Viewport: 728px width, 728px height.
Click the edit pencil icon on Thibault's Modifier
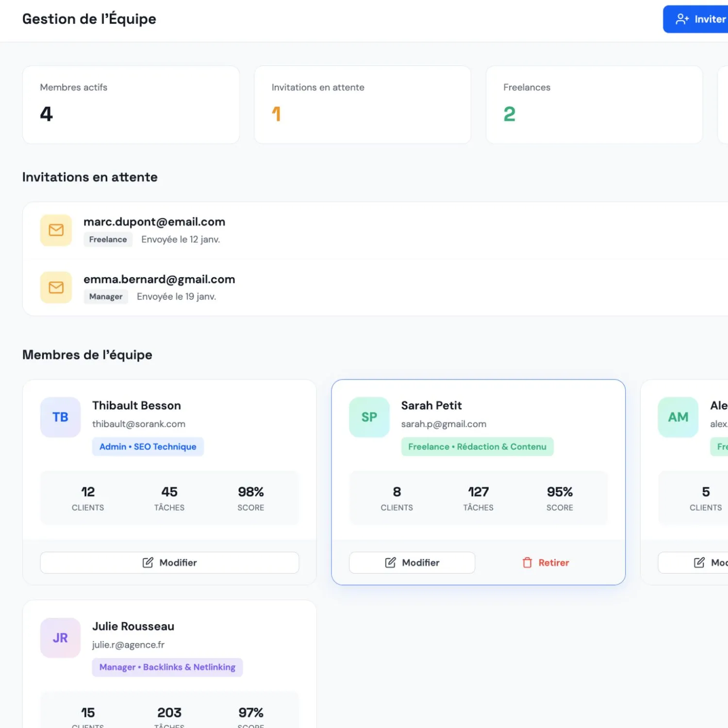coord(148,563)
